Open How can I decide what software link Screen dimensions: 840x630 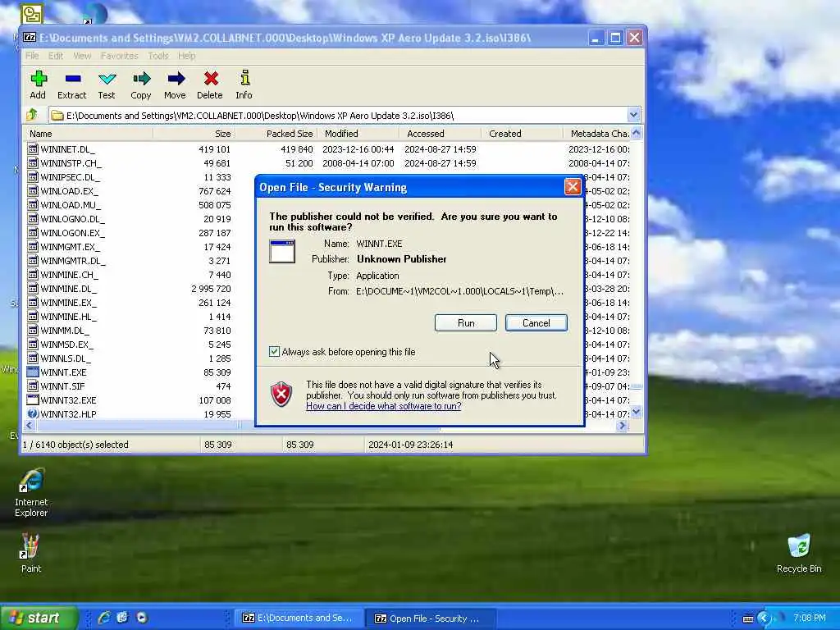coord(384,406)
